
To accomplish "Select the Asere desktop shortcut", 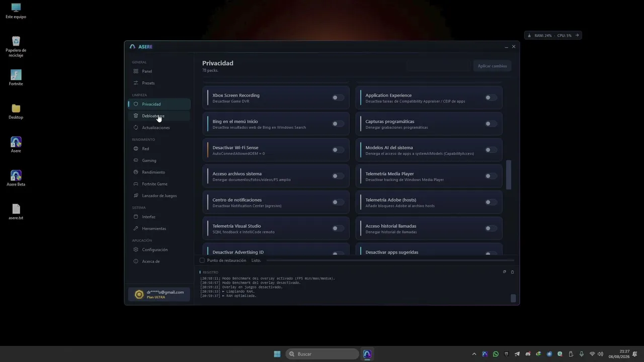I will coord(16,145).
